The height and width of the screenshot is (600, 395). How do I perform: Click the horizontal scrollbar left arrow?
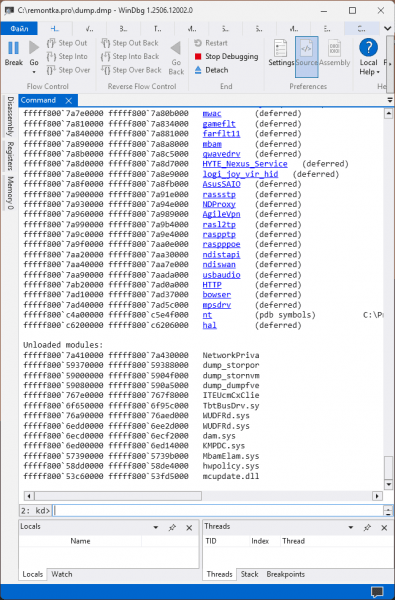pyautogui.click(x=29, y=496)
